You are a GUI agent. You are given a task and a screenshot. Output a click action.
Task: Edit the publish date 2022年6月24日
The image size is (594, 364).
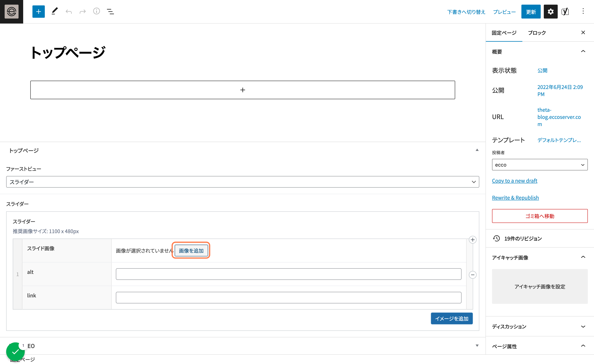click(x=560, y=91)
